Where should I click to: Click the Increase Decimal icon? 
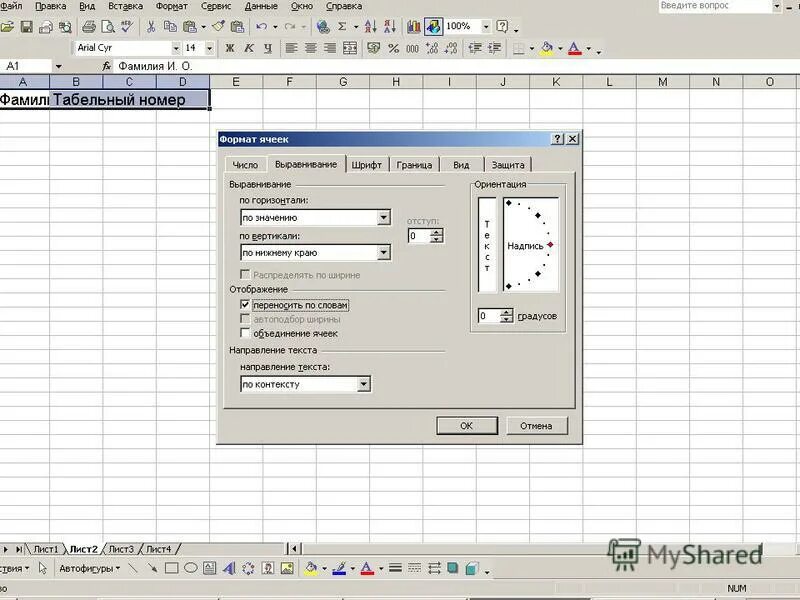coord(432,48)
